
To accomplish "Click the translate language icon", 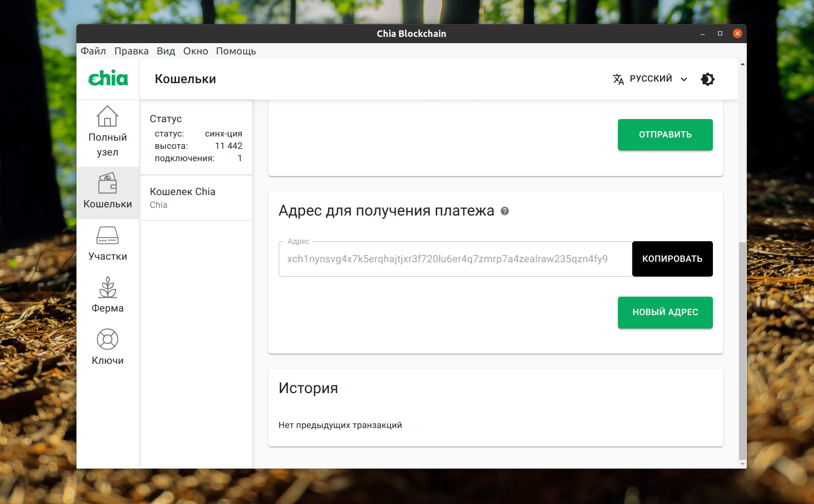I will click(618, 79).
